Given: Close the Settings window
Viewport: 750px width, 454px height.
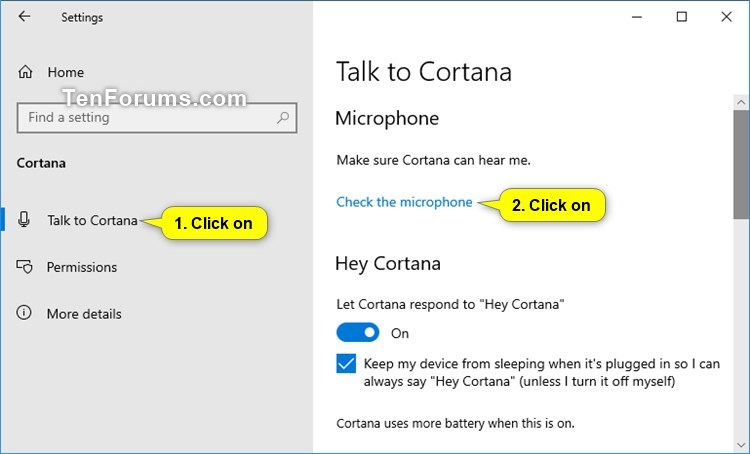Looking at the screenshot, I should 727,17.
